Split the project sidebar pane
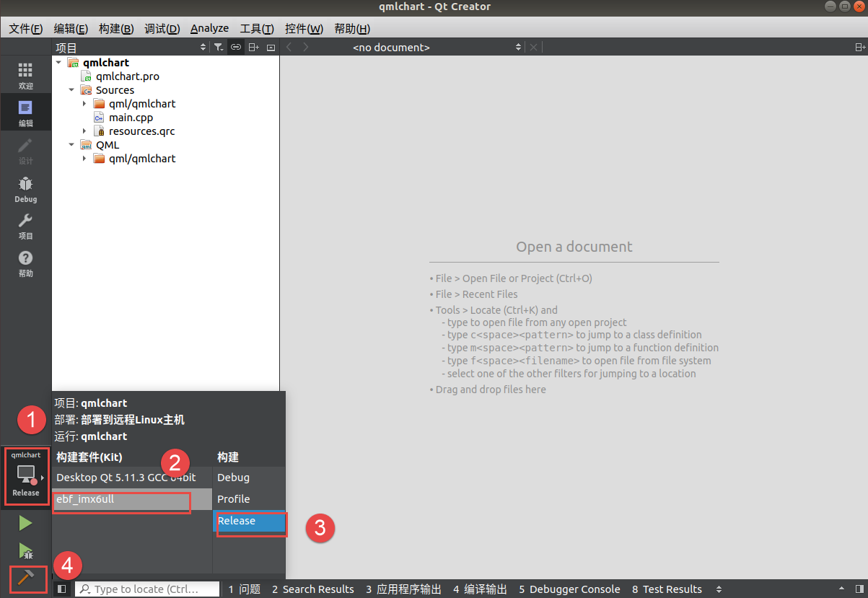 pos(253,48)
